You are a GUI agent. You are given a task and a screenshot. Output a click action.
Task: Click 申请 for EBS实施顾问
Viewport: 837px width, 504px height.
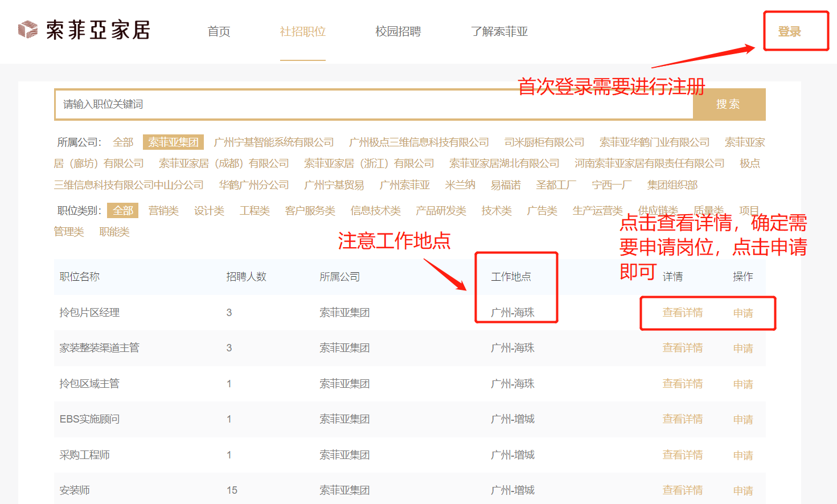743,420
